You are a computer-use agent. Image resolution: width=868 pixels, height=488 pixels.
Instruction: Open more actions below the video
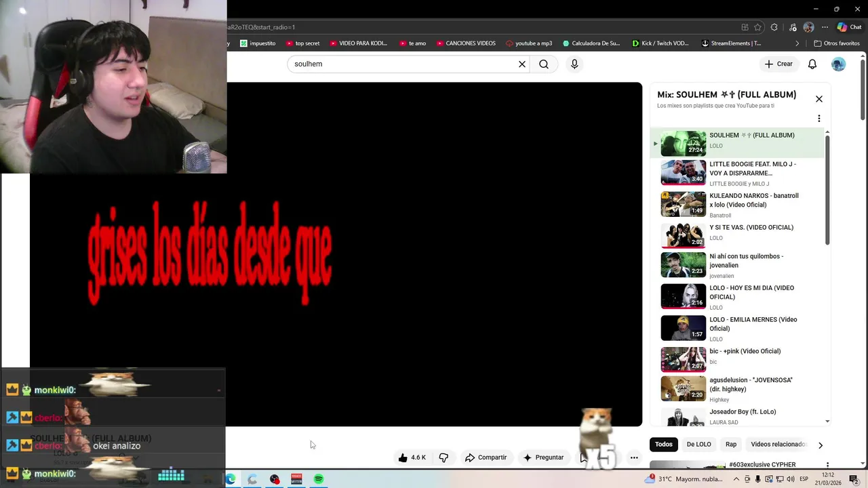pyautogui.click(x=634, y=457)
